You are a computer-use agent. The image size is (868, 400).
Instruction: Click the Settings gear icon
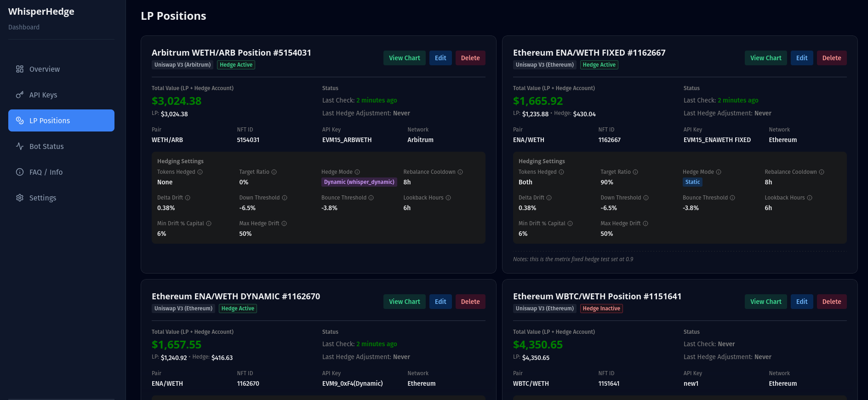[x=20, y=198]
